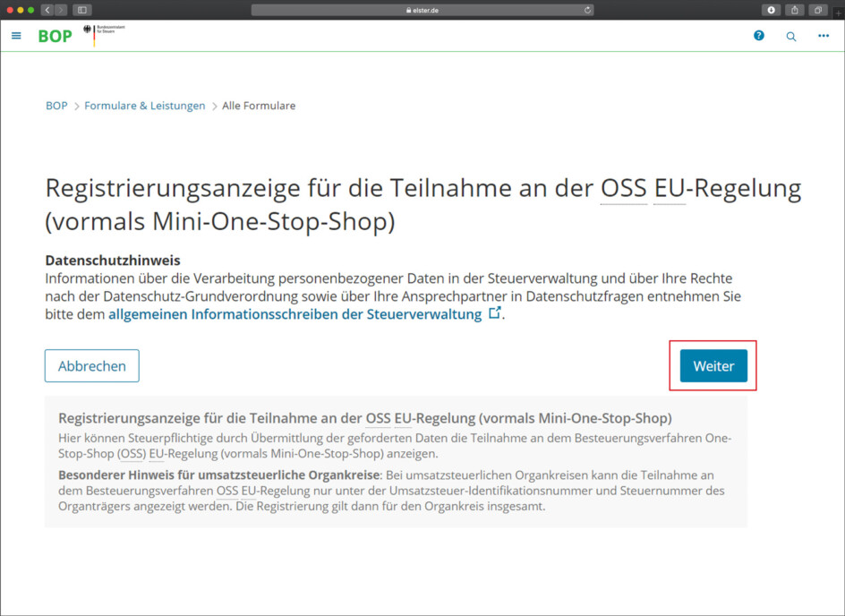Open the three-dot more options menu
The image size is (845, 616).
(824, 36)
